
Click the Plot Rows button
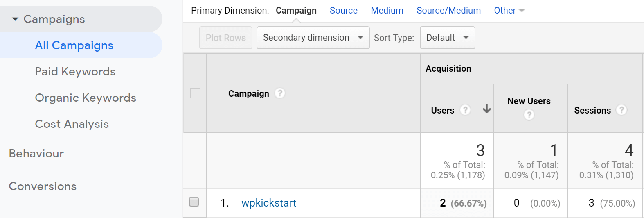226,38
